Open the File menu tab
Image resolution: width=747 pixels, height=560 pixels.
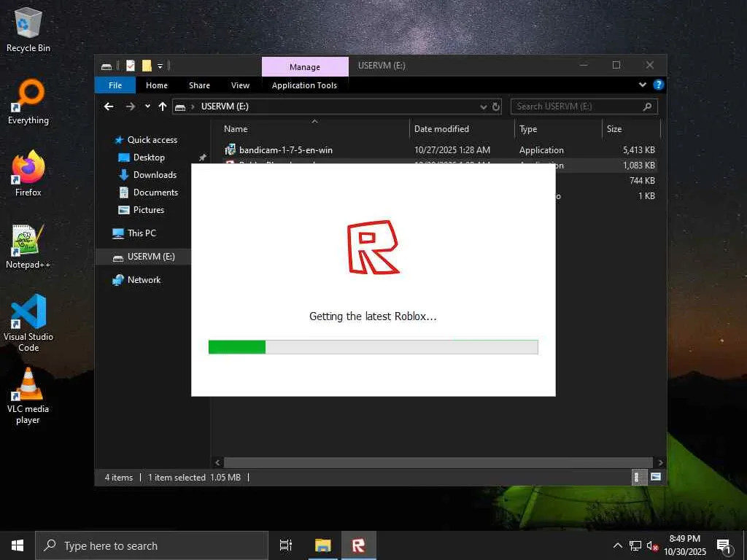pos(115,85)
